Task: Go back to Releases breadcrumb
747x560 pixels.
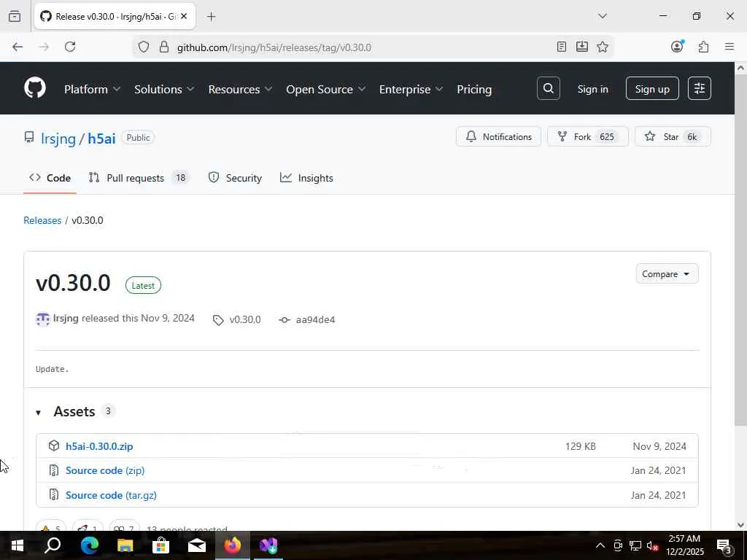Action: click(42, 220)
